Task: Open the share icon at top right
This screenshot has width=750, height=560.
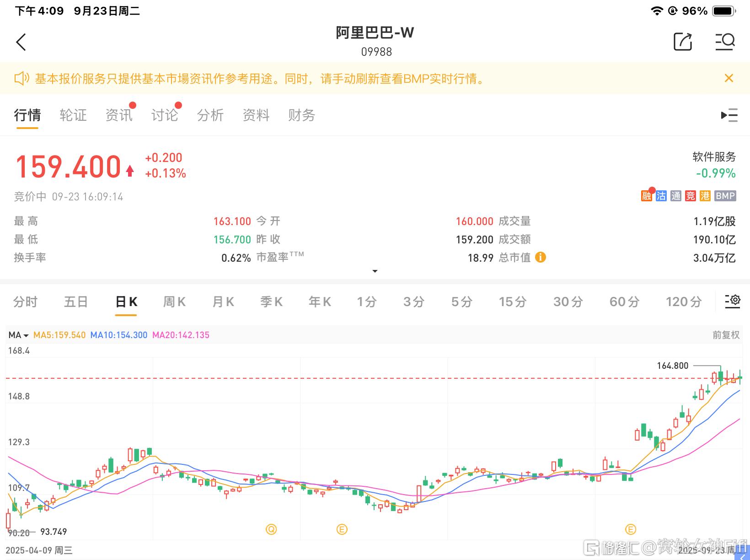Action: pos(683,42)
